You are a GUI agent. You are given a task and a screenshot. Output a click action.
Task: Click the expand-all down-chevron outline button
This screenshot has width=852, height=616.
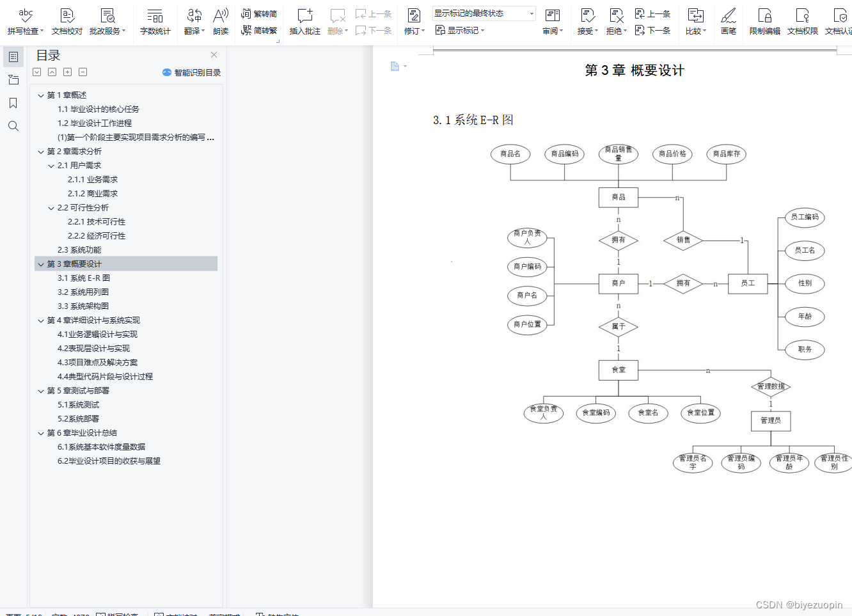[37, 72]
